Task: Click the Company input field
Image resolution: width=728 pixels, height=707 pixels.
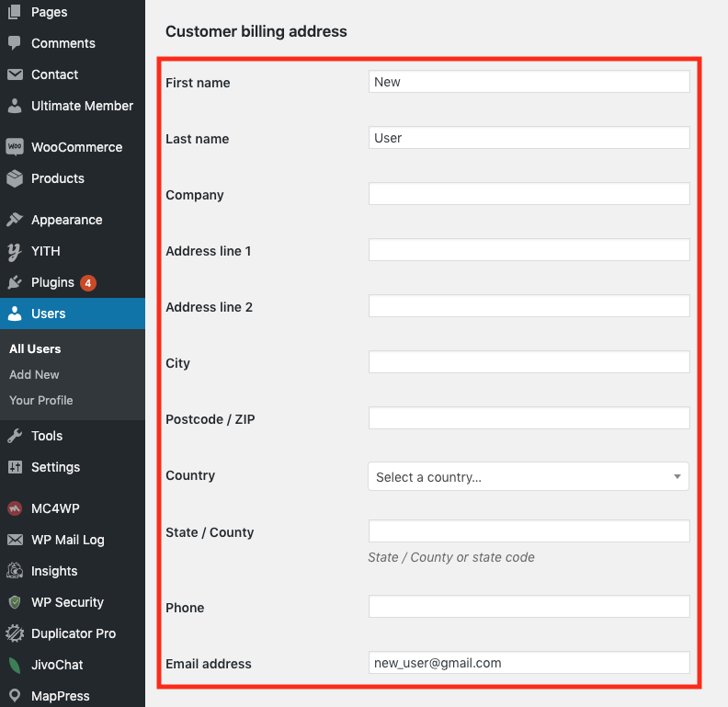Action: pos(529,194)
